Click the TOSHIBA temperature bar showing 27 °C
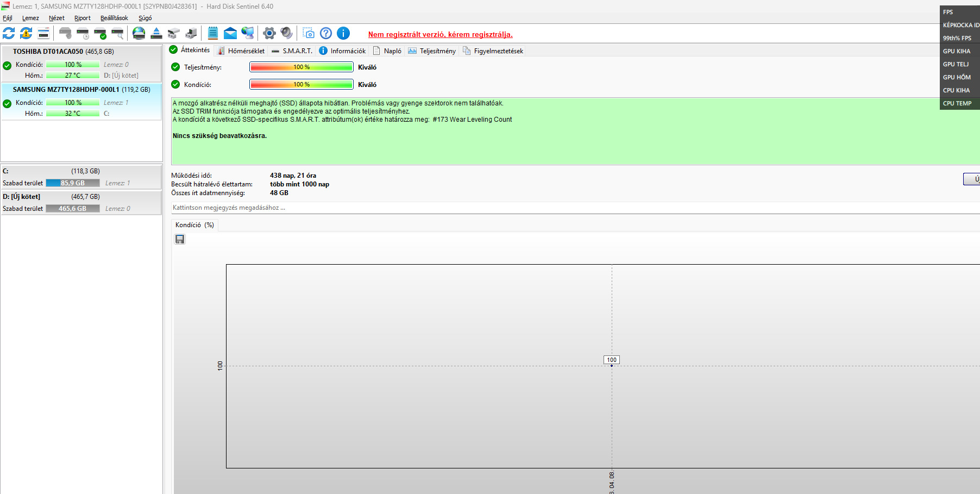980x494 pixels. (73, 76)
